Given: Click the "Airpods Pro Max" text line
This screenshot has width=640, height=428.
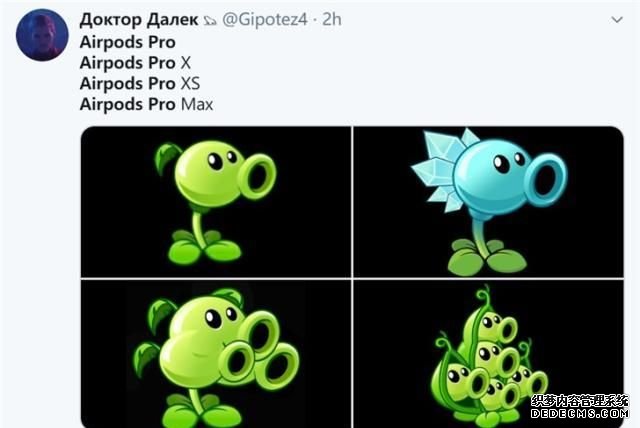Looking at the screenshot, I should 147,104.
